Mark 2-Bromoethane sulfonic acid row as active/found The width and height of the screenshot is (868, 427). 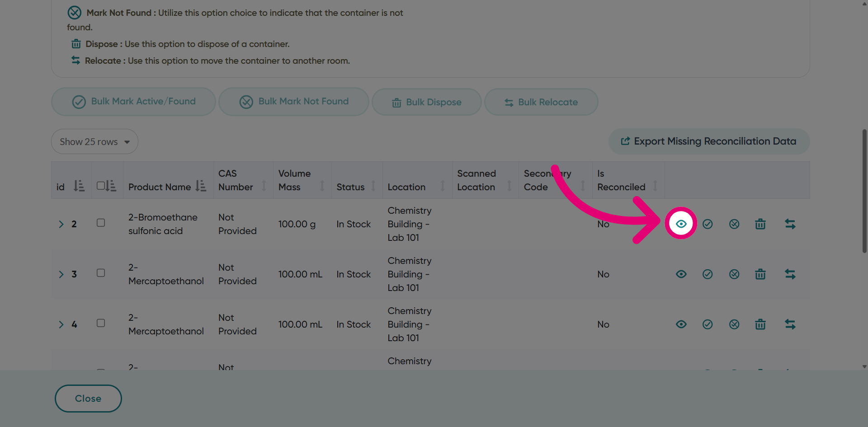(708, 224)
